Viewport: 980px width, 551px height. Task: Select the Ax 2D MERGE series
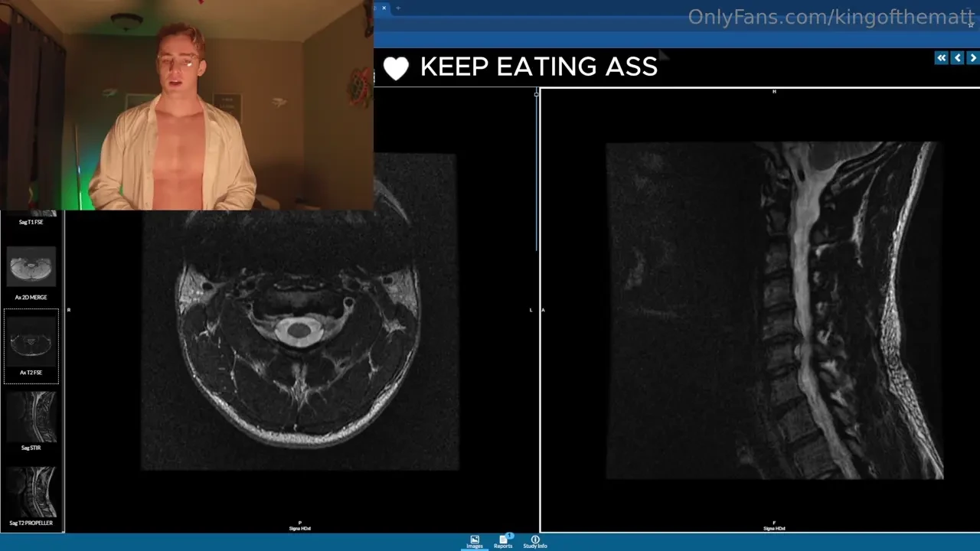pyautogui.click(x=31, y=266)
